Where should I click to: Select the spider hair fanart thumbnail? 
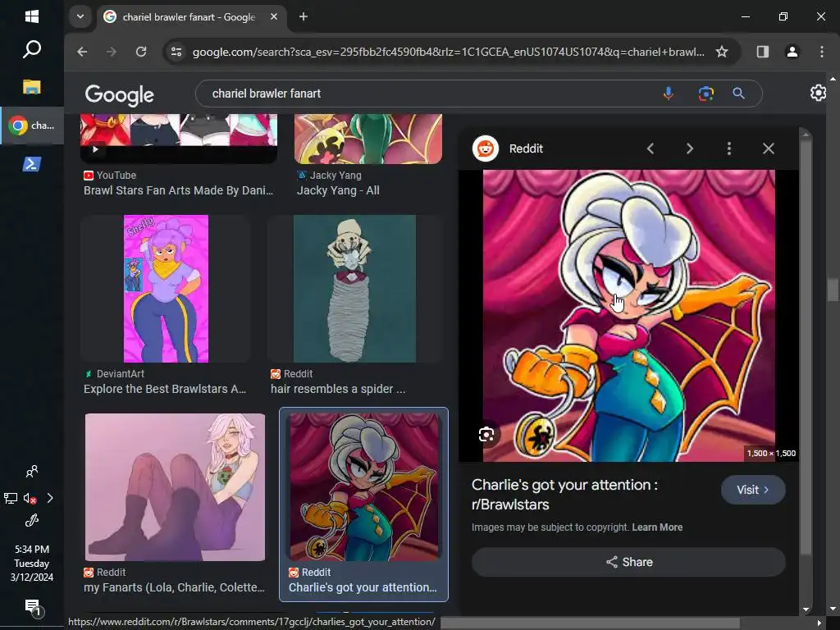[x=354, y=289]
